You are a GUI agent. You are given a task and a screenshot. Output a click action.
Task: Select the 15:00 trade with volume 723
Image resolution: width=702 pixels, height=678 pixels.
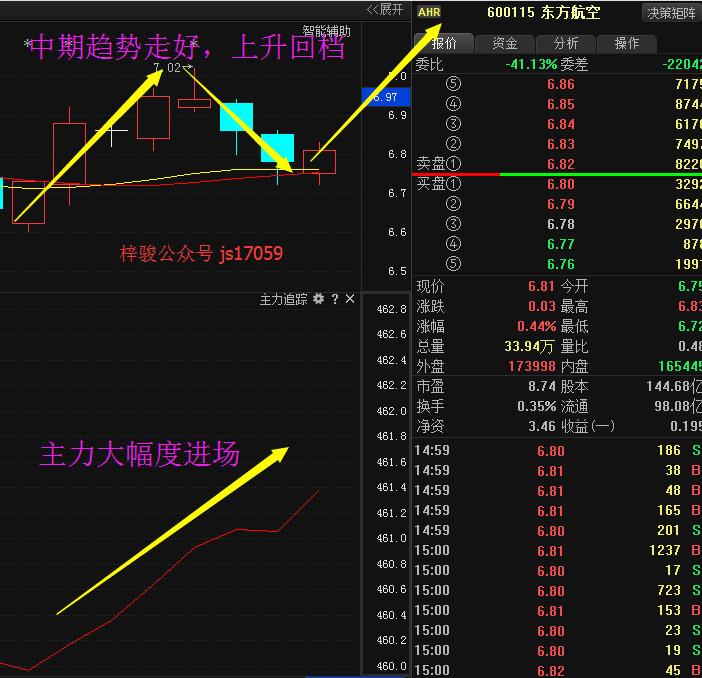(557, 590)
